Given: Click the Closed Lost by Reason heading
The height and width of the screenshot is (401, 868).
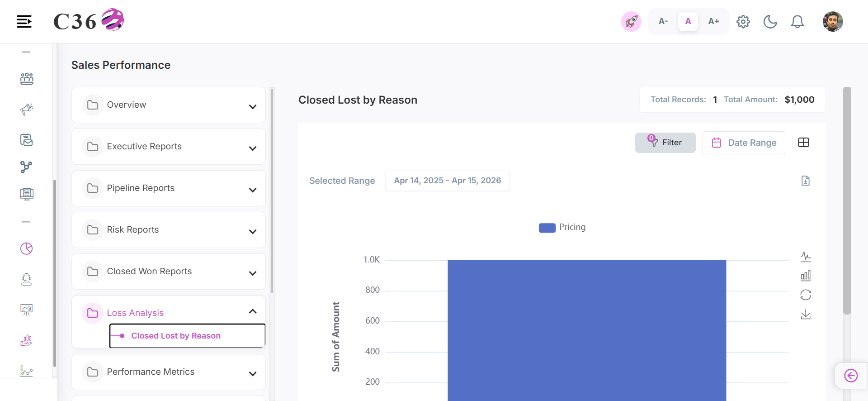Looking at the screenshot, I should coord(358,100).
